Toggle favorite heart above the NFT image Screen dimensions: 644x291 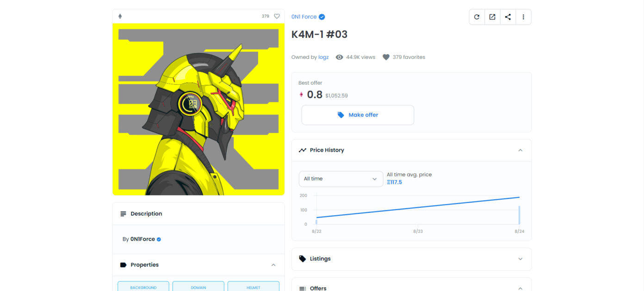point(277,16)
